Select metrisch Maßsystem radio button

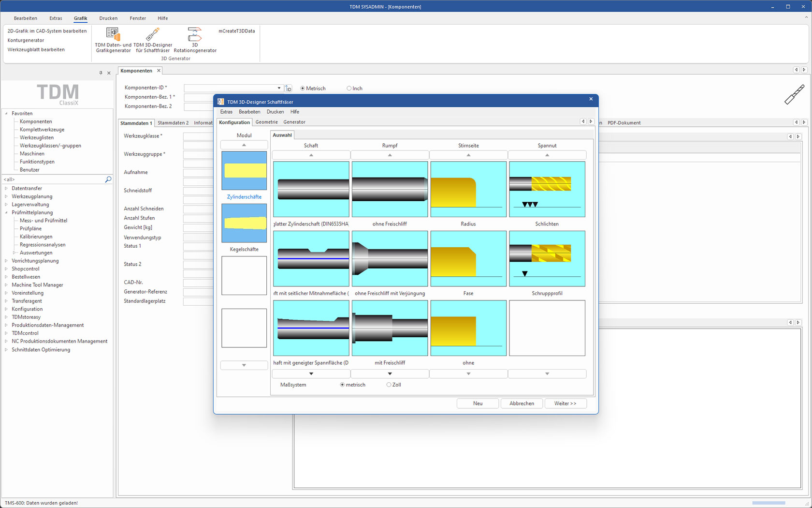pyautogui.click(x=342, y=385)
